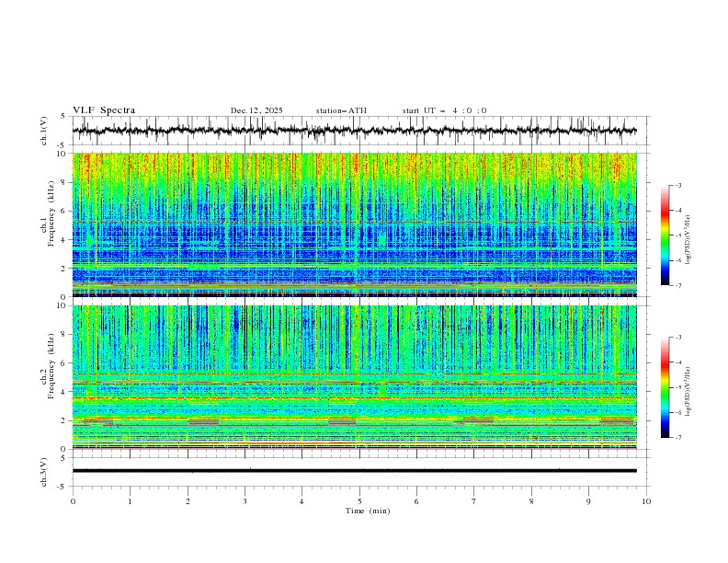Click the time axis tick label 0
This screenshot has height=563, width=728.
tap(73, 501)
